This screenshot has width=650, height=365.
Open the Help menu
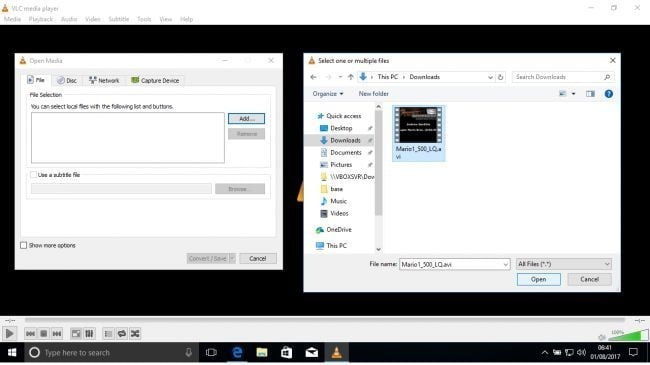pyautogui.click(x=186, y=19)
